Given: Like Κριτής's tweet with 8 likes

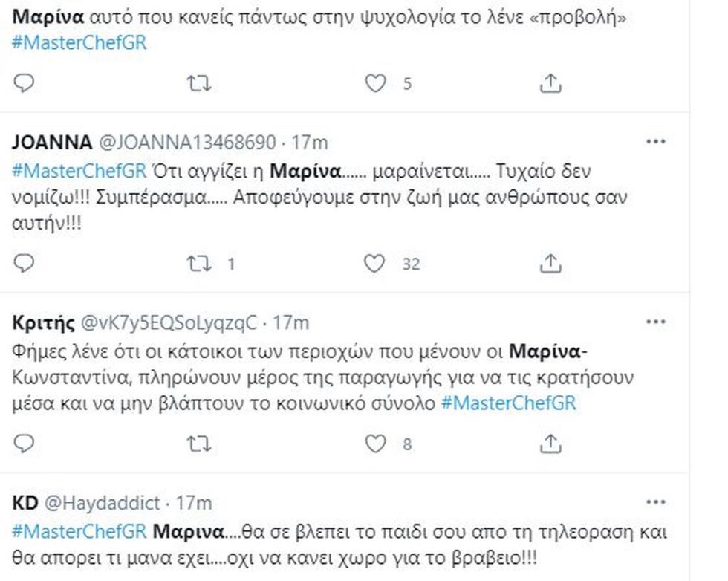Looking at the screenshot, I should (x=375, y=444).
